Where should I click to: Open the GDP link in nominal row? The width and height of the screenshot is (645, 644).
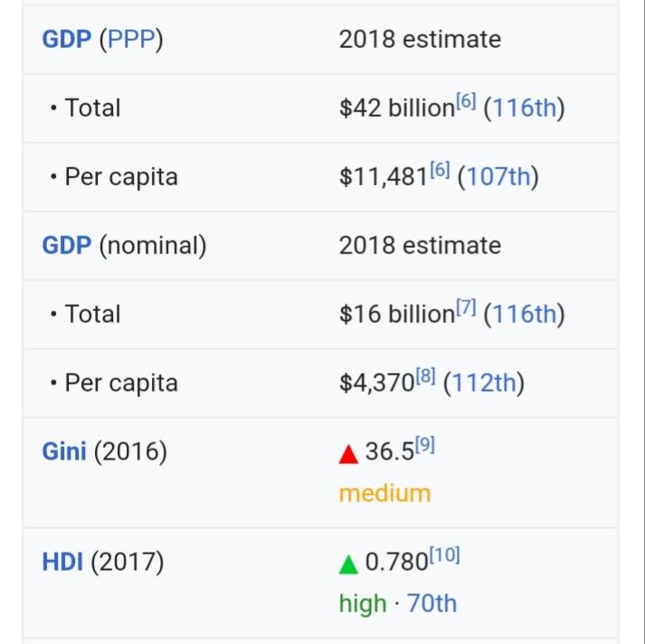coord(67,245)
